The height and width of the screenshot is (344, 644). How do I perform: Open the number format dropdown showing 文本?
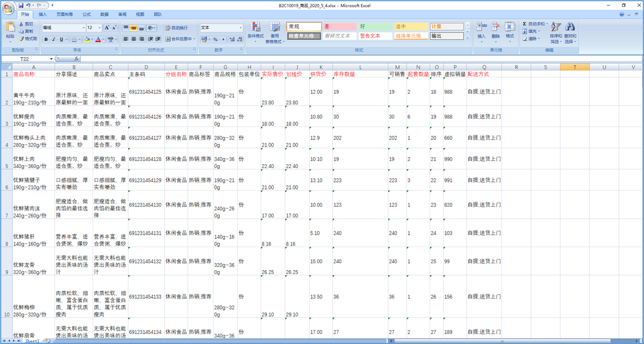click(x=241, y=27)
